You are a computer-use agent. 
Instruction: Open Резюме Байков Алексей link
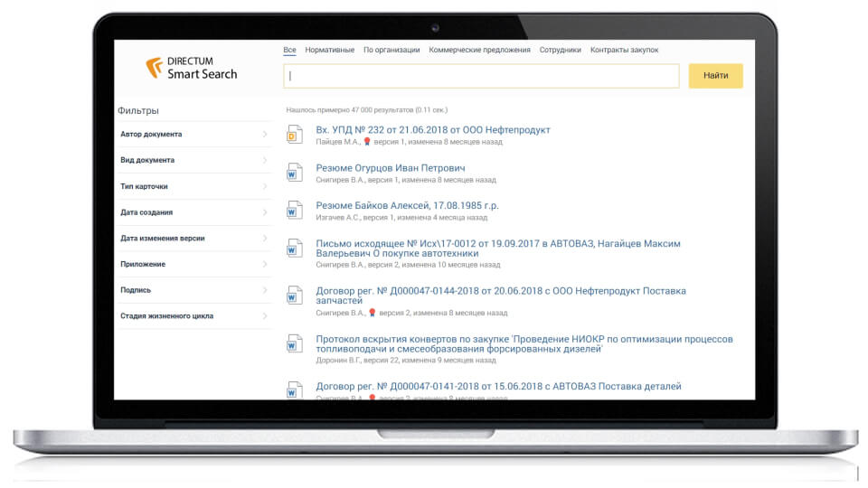coord(407,206)
